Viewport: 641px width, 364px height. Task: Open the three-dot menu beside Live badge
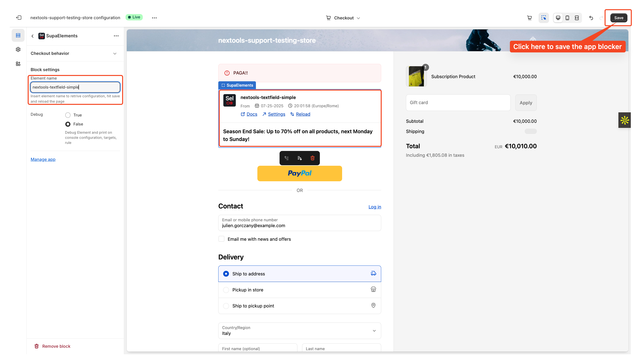coord(154,18)
